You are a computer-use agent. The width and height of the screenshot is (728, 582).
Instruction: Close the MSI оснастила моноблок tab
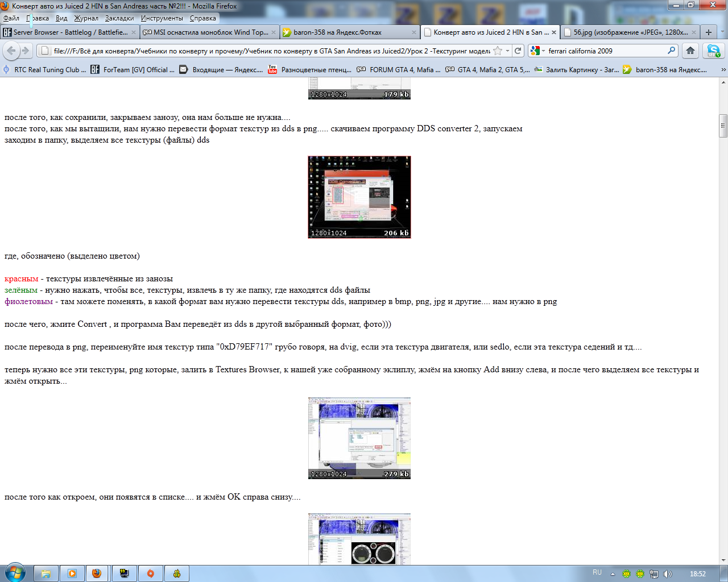click(274, 32)
